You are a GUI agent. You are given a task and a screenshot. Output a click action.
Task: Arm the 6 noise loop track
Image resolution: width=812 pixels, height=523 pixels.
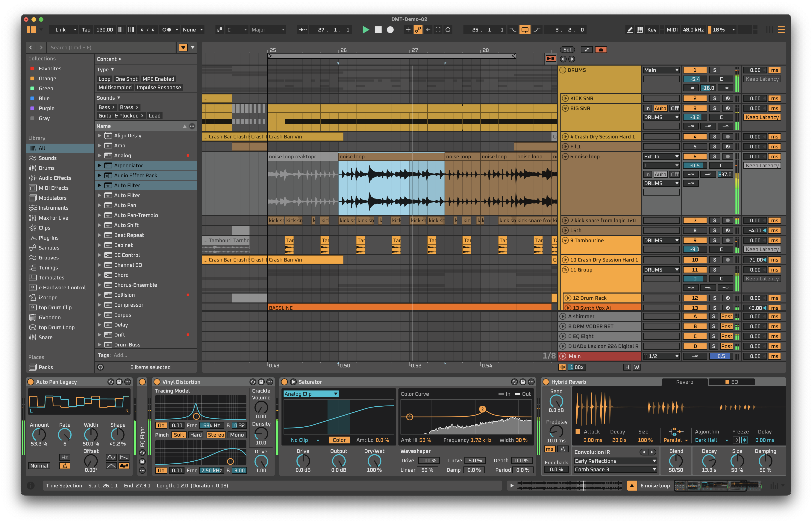[x=728, y=156]
